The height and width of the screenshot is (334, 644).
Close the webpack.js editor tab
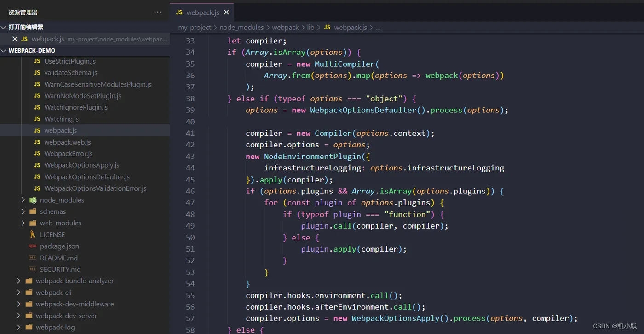point(226,12)
